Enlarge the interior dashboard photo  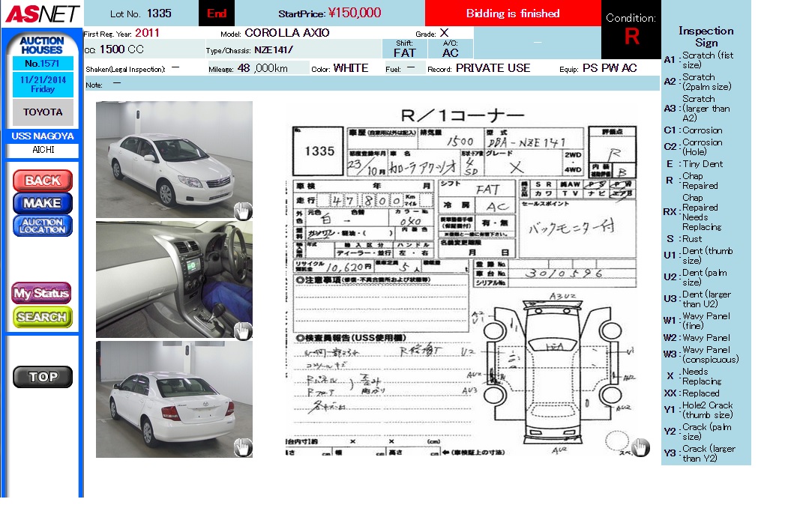174,279
